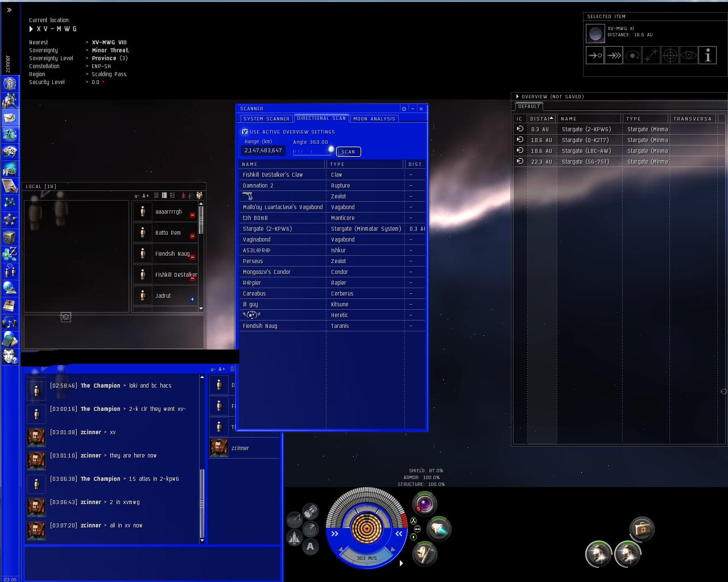
Task: Switch to System Scanner tab
Action: [266, 119]
